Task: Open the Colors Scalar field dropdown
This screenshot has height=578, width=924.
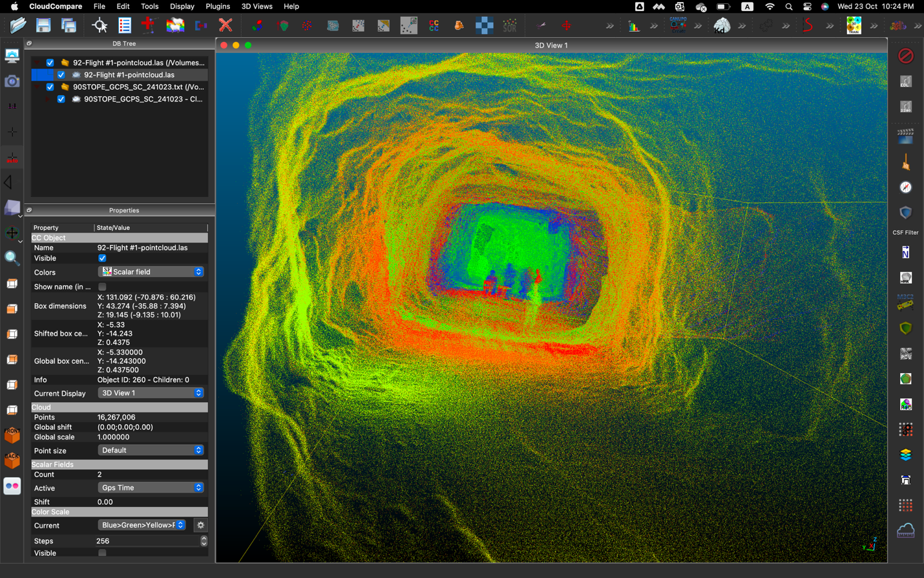Action: [151, 272]
